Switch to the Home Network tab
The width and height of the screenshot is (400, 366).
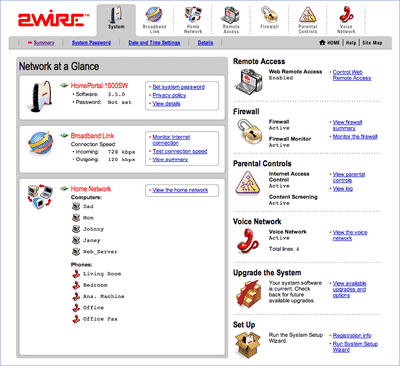tap(193, 20)
